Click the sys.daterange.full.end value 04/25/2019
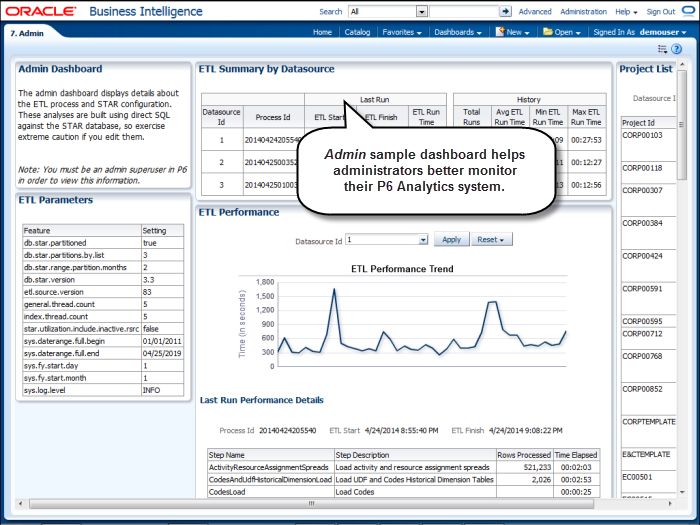 (162, 354)
